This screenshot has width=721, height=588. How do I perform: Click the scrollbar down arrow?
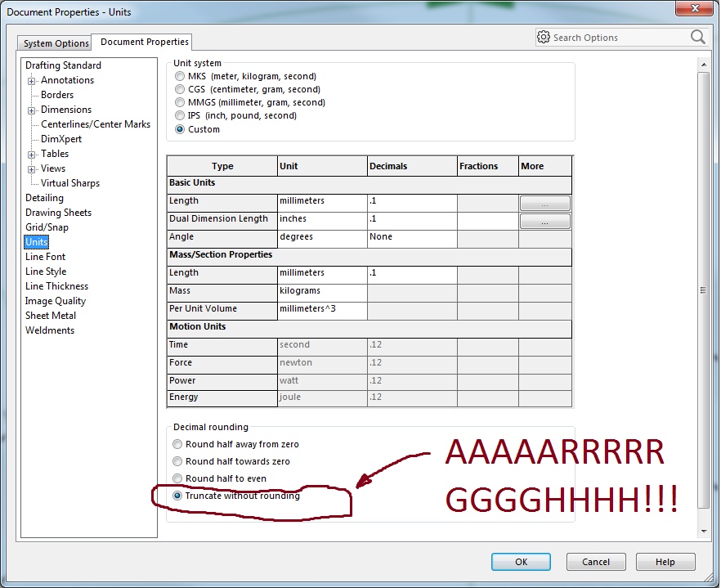click(x=703, y=531)
